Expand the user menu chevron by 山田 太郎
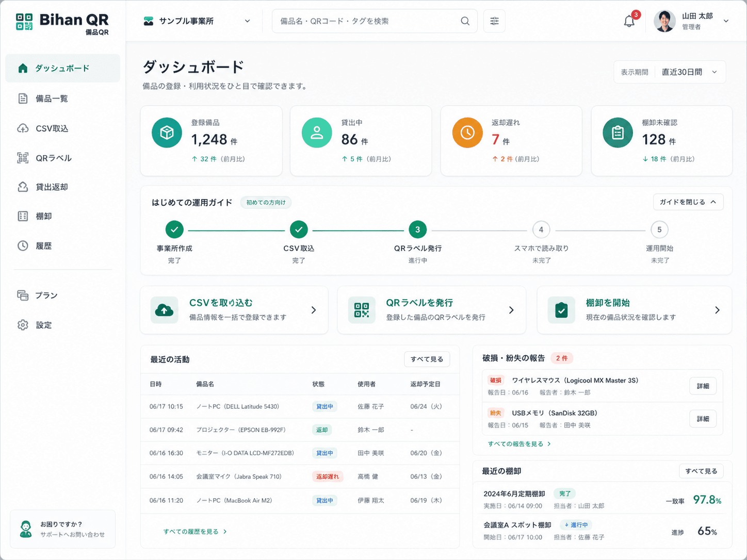747x560 pixels. [726, 21]
